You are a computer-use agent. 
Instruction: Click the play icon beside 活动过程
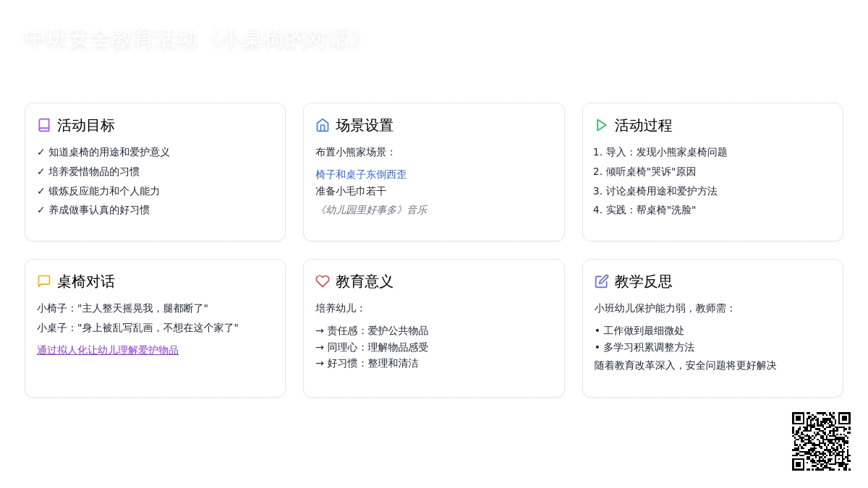601,125
